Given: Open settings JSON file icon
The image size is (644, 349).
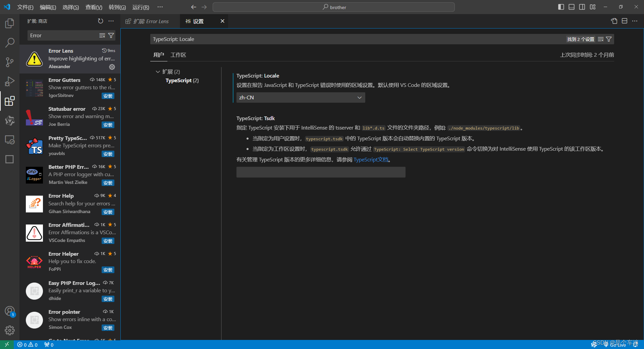Looking at the screenshot, I should point(614,21).
